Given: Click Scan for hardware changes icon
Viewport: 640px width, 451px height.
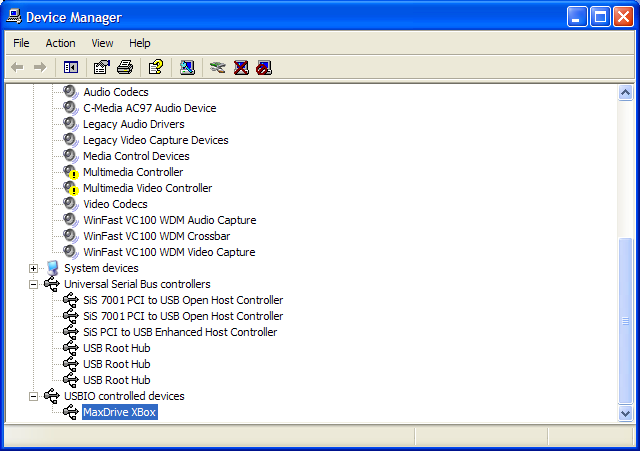Looking at the screenshot, I should [187, 67].
